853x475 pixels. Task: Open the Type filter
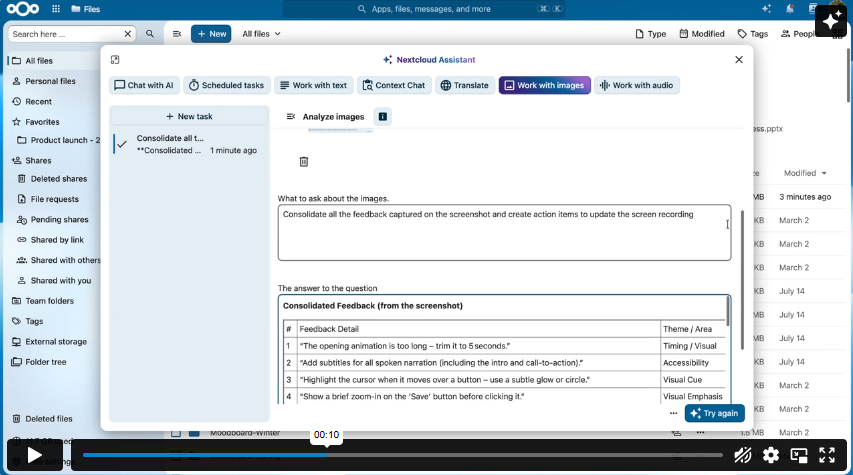click(x=651, y=34)
